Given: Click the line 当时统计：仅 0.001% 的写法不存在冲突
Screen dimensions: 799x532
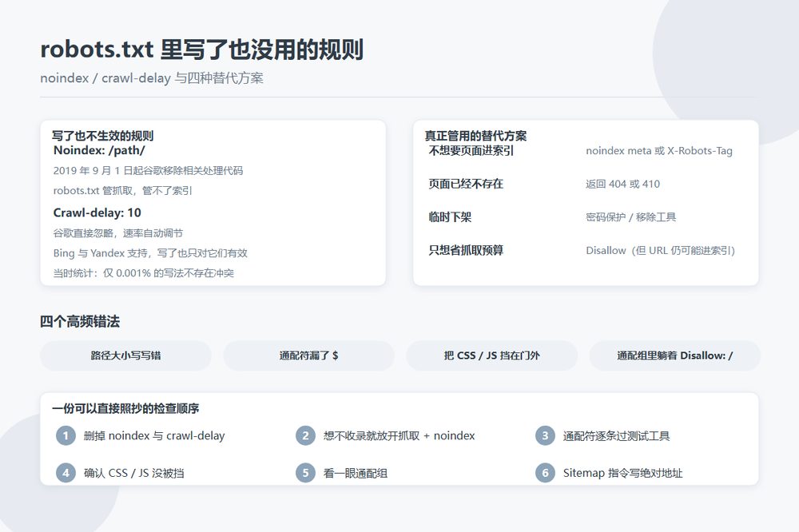Looking at the screenshot, I should click(x=144, y=273).
